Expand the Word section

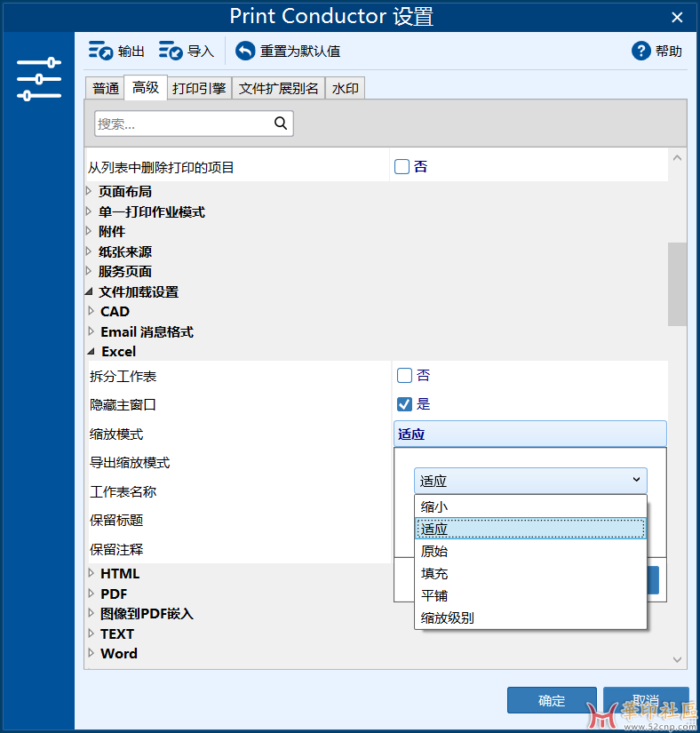(x=91, y=653)
